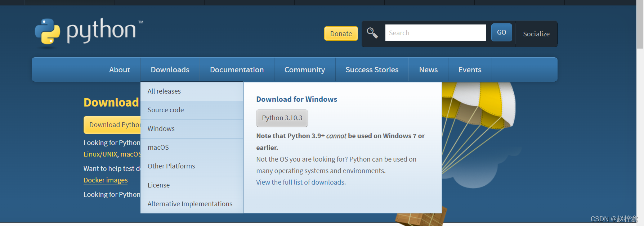The image size is (644, 226).
Task: Open the Downloads menu
Action: click(x=170, y=69)
